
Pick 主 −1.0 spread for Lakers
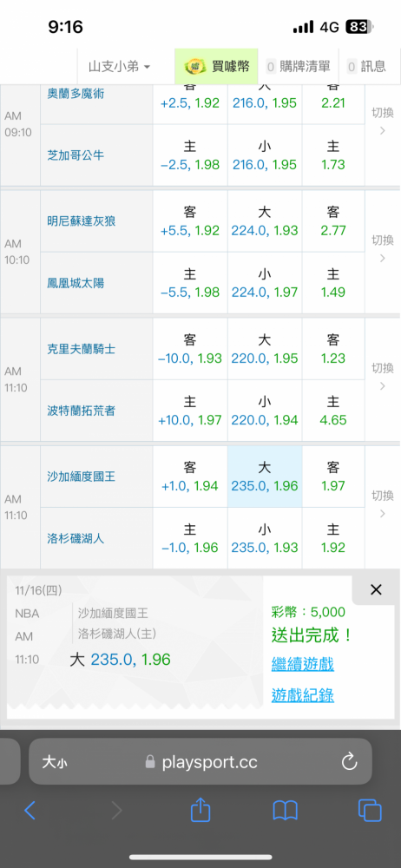coord(190,539)
